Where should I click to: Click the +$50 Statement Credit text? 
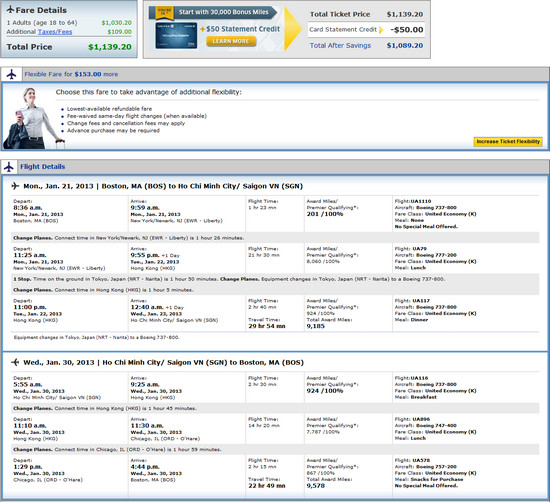pyautogui.click(x=240, y=29)
